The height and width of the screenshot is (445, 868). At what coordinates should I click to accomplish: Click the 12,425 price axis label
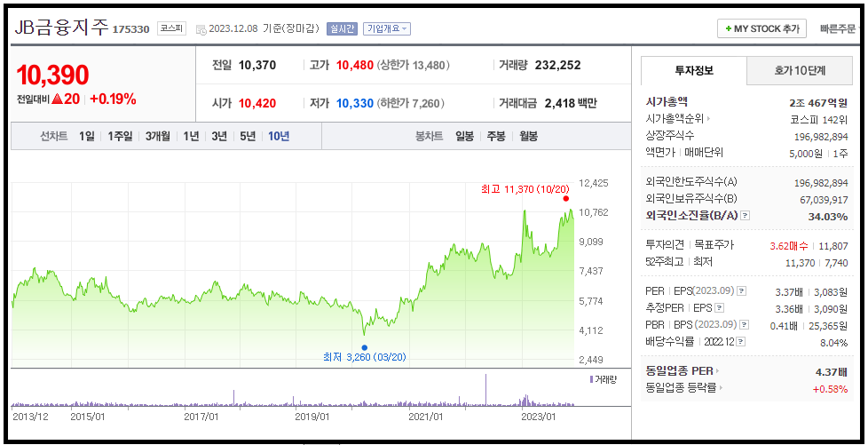tap(593, 183)
